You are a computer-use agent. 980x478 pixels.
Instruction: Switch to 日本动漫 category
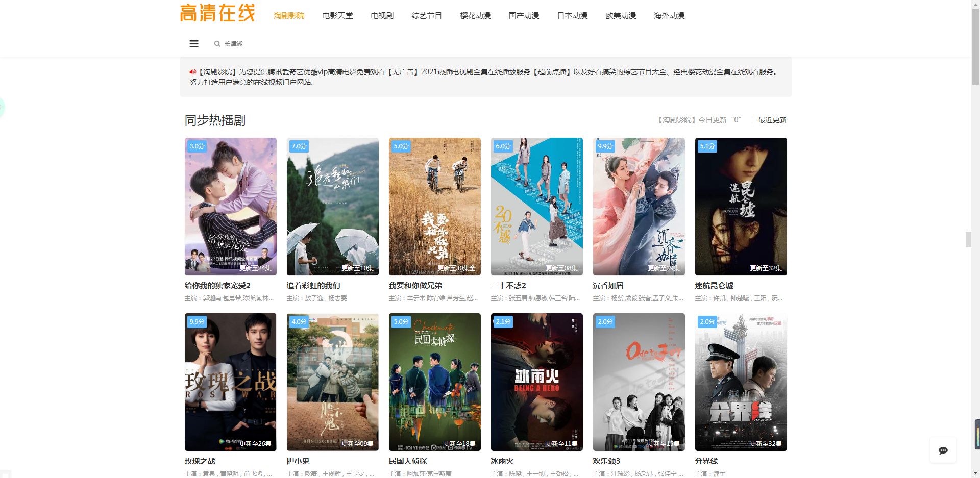572,16
